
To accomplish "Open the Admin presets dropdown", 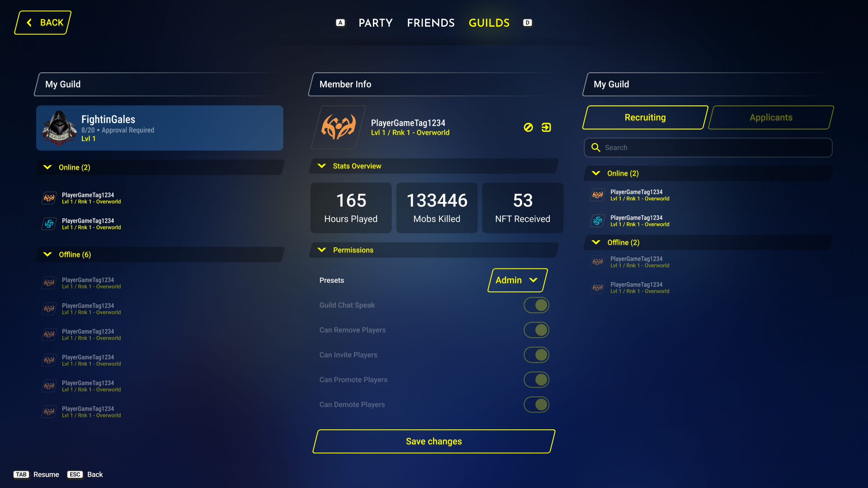I will 518,280.
